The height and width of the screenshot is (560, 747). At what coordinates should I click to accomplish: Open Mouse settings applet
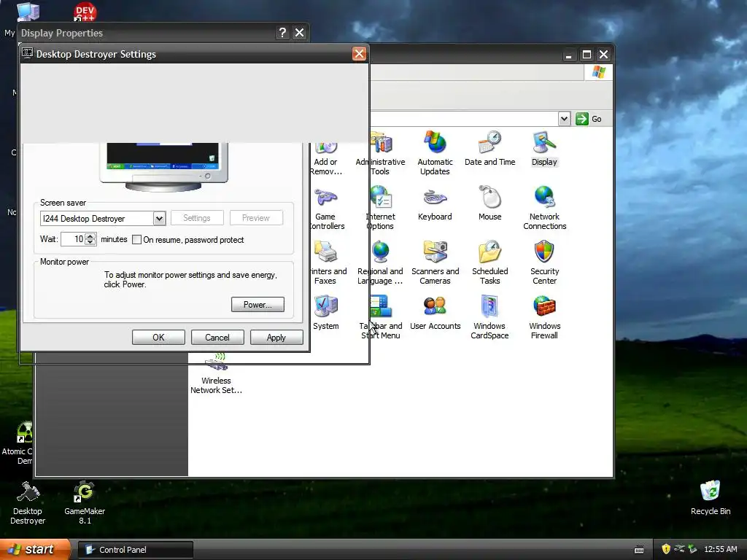tap(489, 203)
